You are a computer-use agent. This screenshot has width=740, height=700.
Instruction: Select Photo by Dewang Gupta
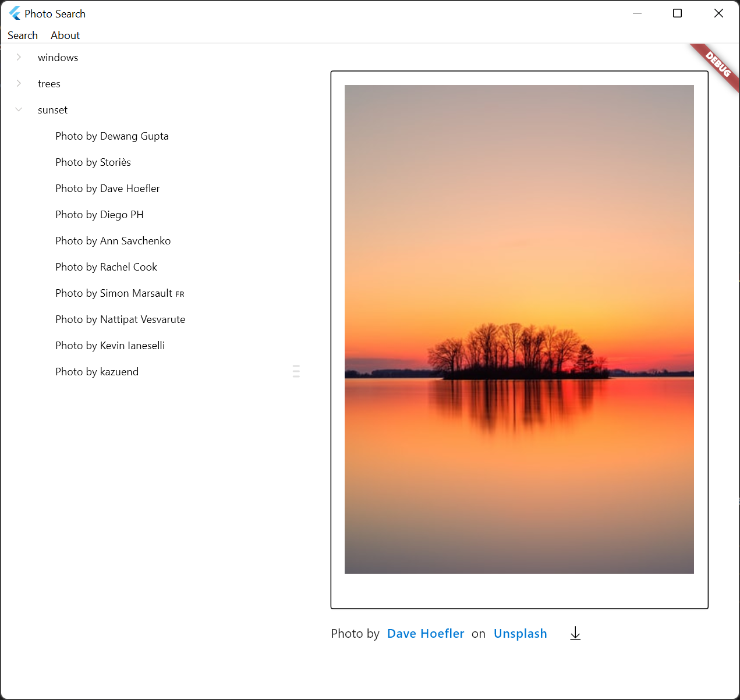click(112, 136)
